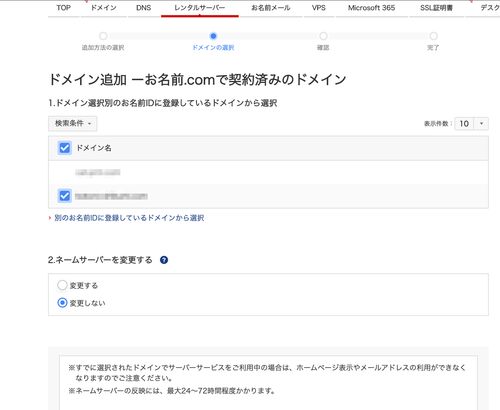Select the 変更しない radio button

(x=62, y=303)
